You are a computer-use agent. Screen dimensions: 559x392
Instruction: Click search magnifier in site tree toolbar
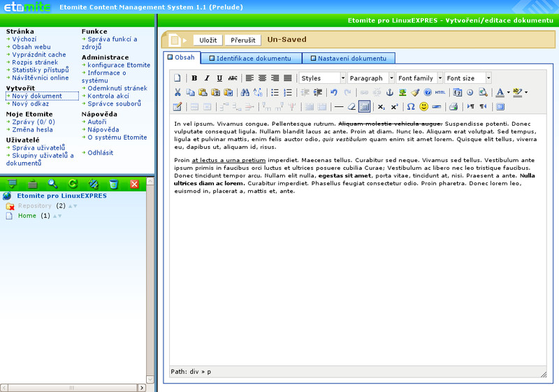[52, 184]
